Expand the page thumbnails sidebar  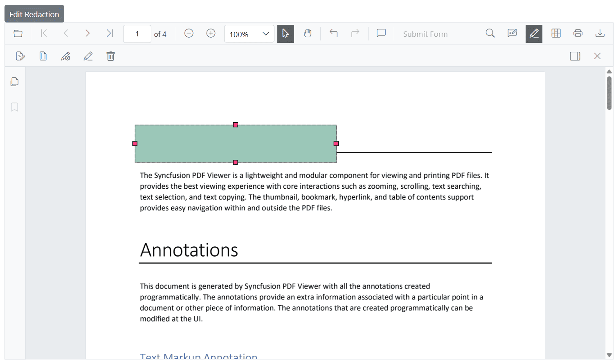[14, 82]
